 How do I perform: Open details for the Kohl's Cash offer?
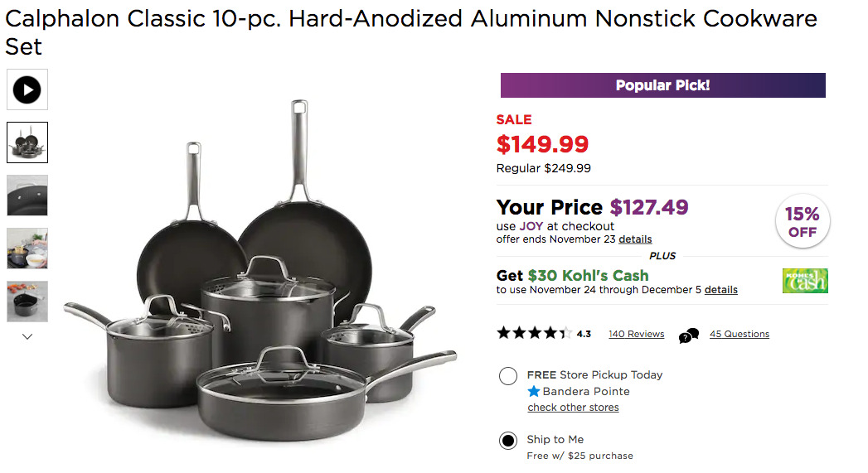point(720,290)
